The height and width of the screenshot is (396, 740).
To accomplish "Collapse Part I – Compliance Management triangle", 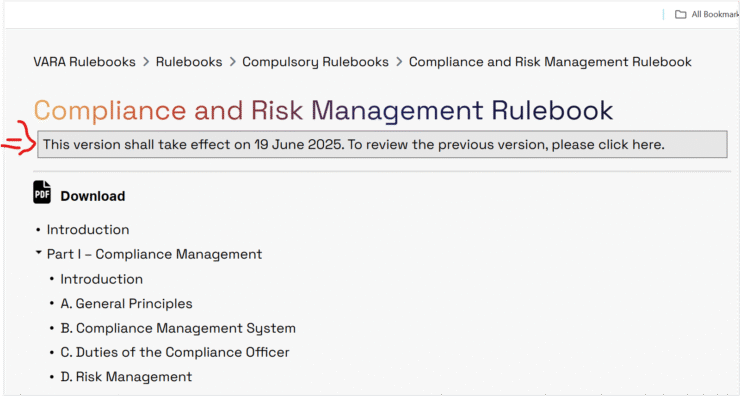I will (x=39, y=253).
